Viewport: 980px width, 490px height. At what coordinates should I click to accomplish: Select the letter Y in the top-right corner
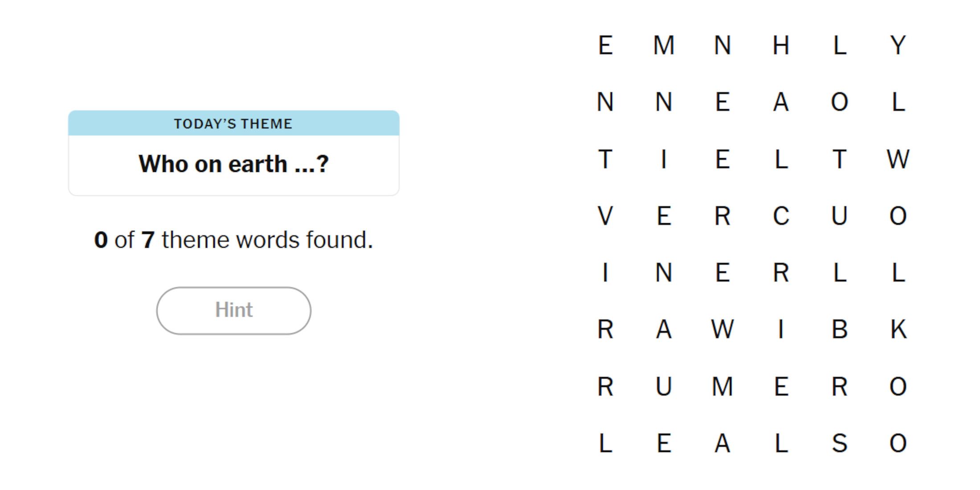[900, 45]
